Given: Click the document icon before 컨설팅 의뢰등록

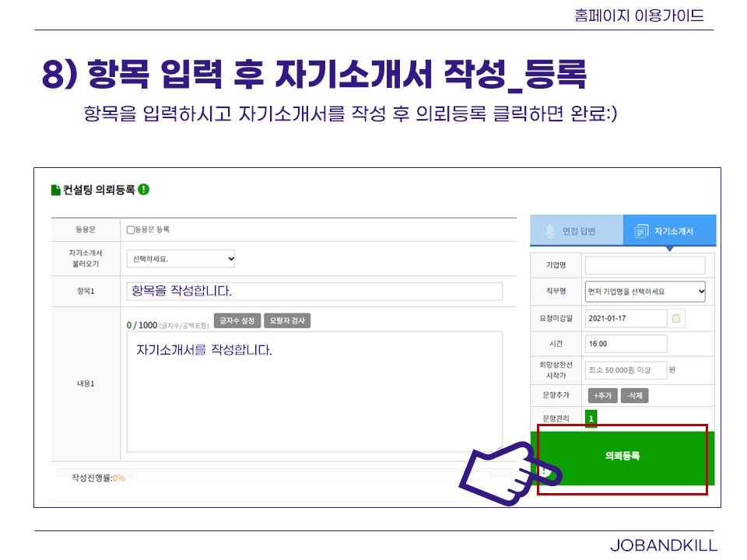Looking at the screenshot, I should tap(55, 189).
